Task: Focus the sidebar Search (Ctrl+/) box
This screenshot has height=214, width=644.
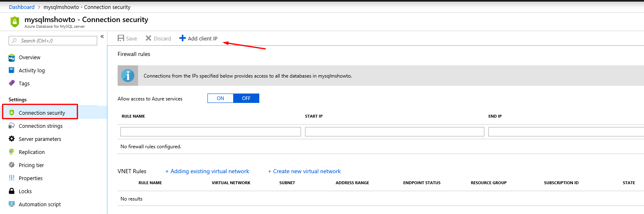Action: pyautogui.click(x=53, y=40)
